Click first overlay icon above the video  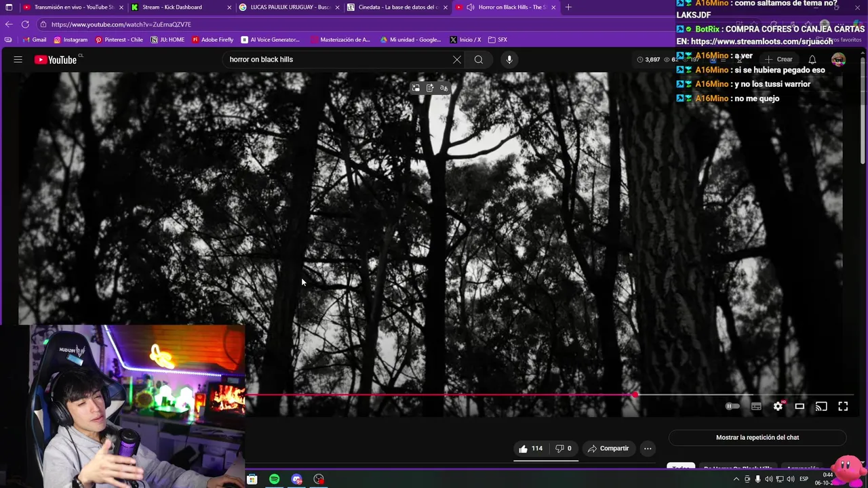click(x=416, y=88)
